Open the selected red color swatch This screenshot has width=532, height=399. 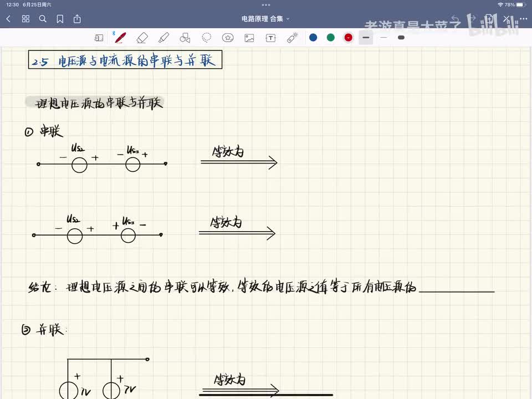point(348,37)
